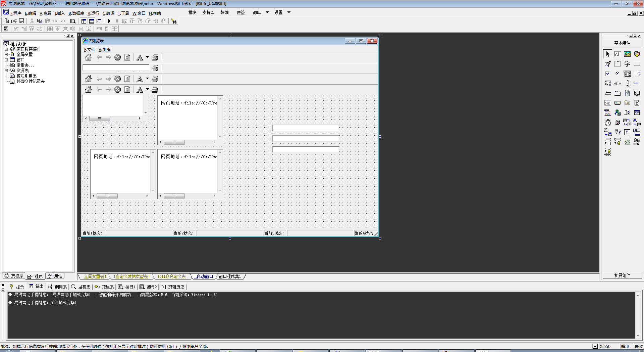Viewport: 644px width, 352px height.
Task: Open the 词库 dropdown arrow
Action: 267,12
